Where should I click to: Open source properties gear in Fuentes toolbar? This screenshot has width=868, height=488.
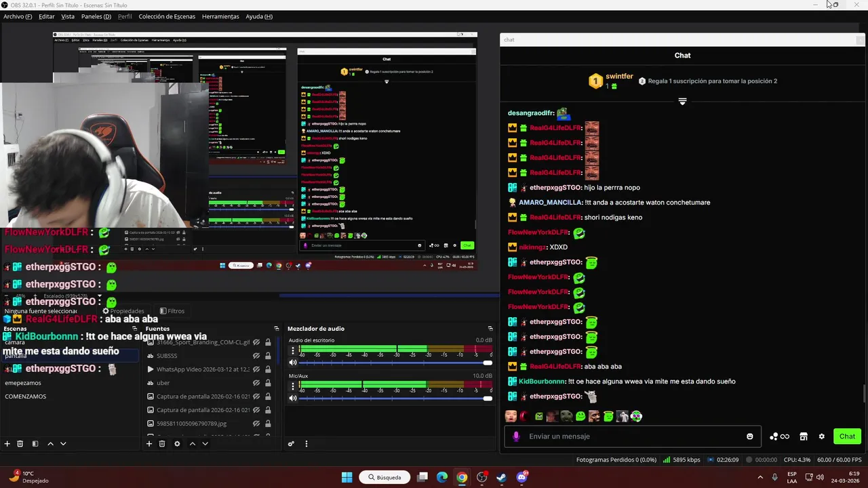pyautogui.click(x=177, y=444)
